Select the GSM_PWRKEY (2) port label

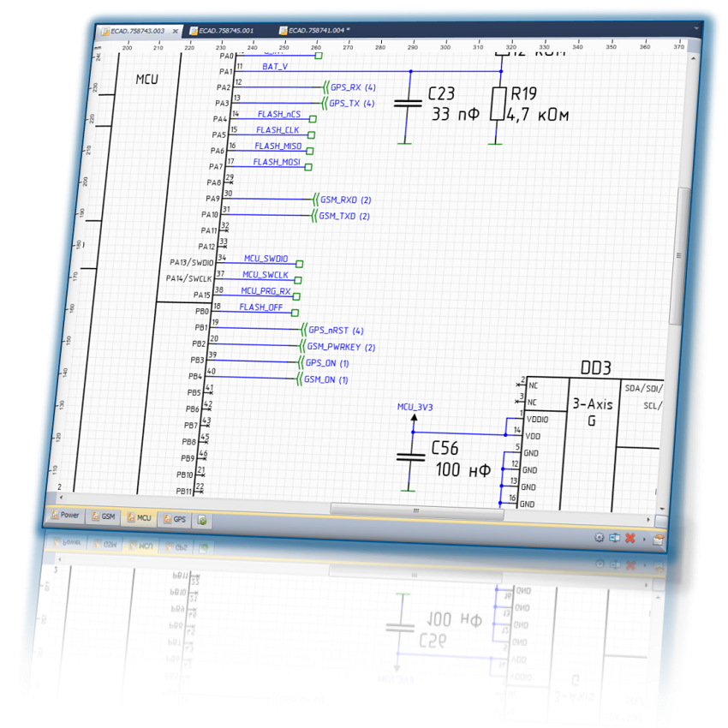click(x=341, y=347)
